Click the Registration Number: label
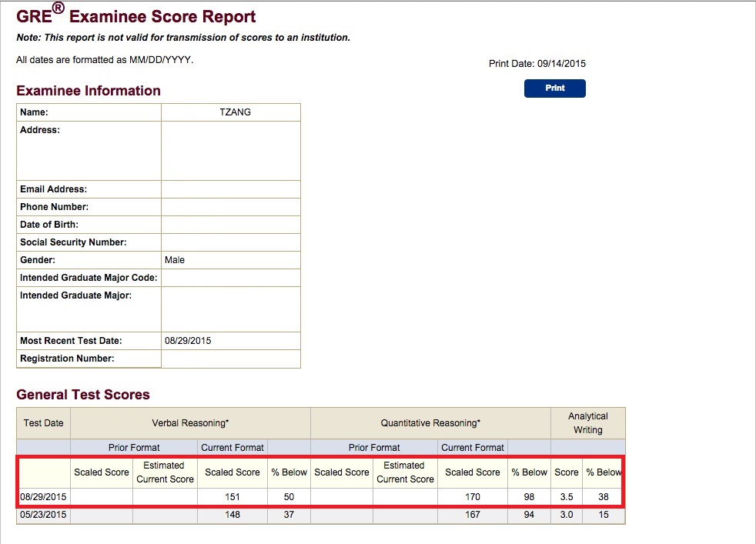Screen dimensions: 756x544 [x=67, y=359]
